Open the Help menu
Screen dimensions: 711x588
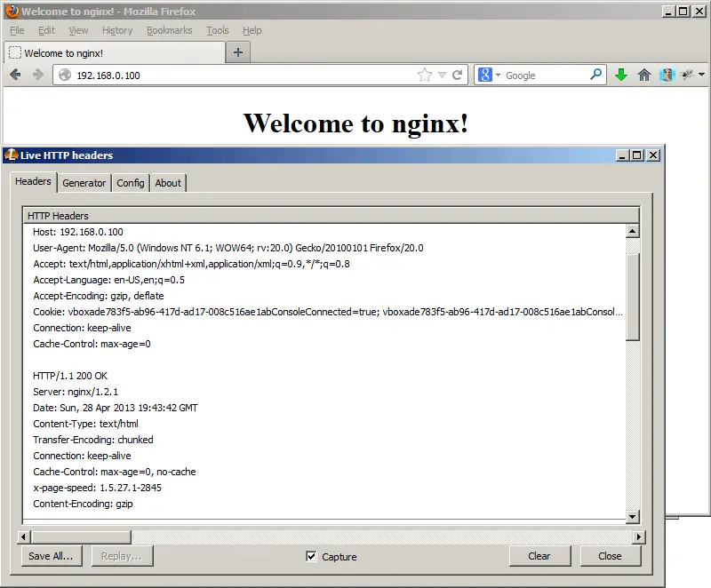[252, 30]
